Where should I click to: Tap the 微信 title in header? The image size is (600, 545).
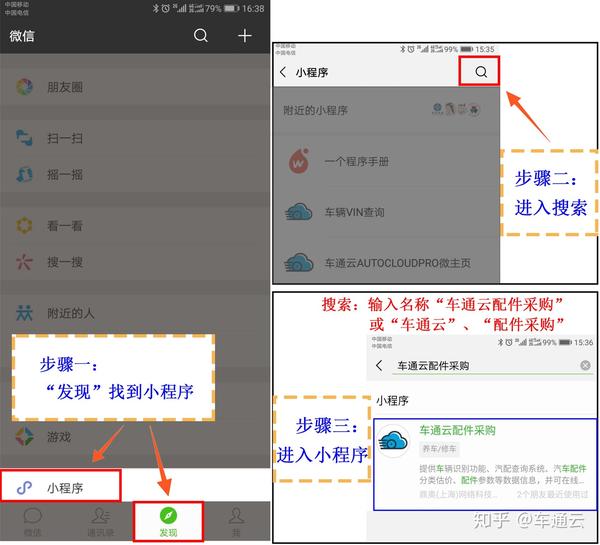click(x=22, y=36)
